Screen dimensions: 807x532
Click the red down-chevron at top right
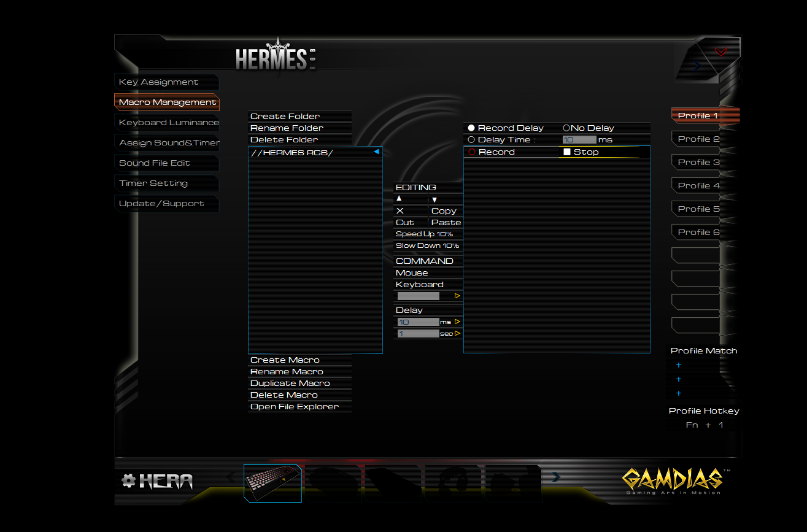pos(721,52)
